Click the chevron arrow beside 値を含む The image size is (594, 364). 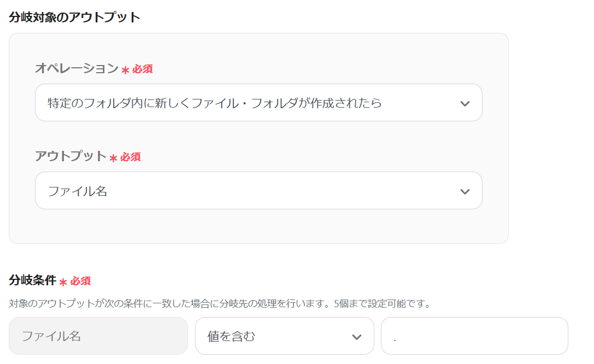357,337
